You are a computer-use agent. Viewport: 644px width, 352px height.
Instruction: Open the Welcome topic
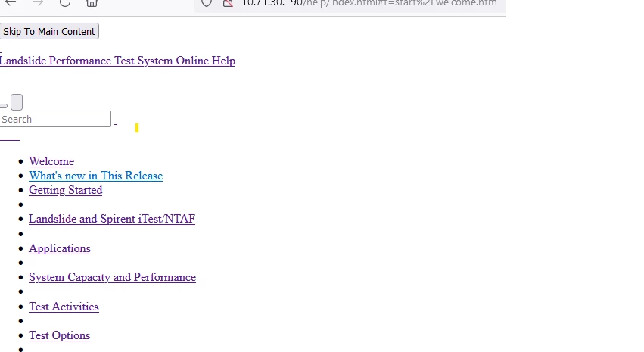[x=51, y=161]
